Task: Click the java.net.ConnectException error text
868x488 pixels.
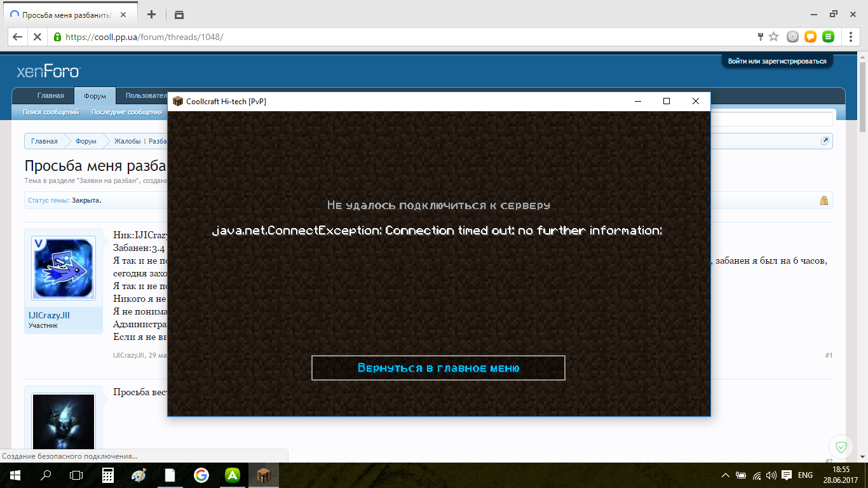Action: click(437, 230)
